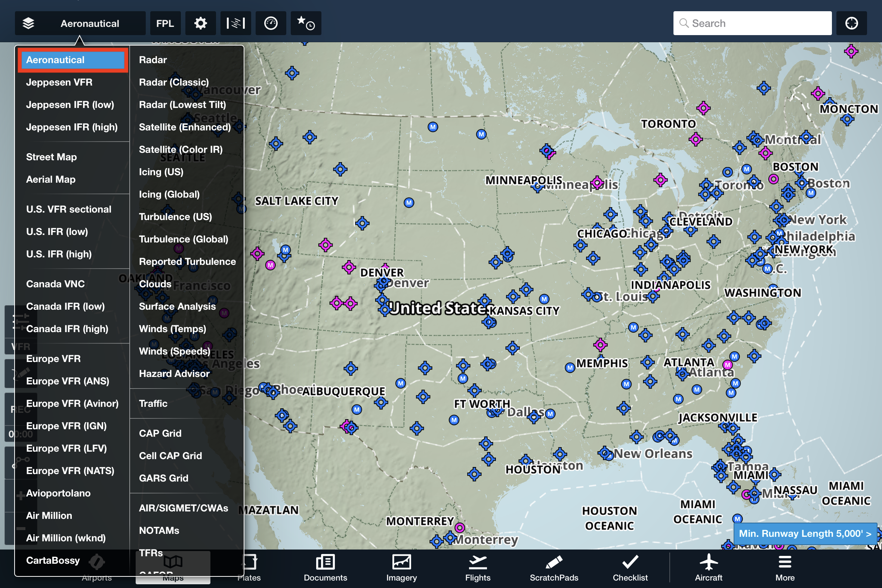Screen dimensions: 882x588
Task: Center map on current location
Action: [851, 23]
